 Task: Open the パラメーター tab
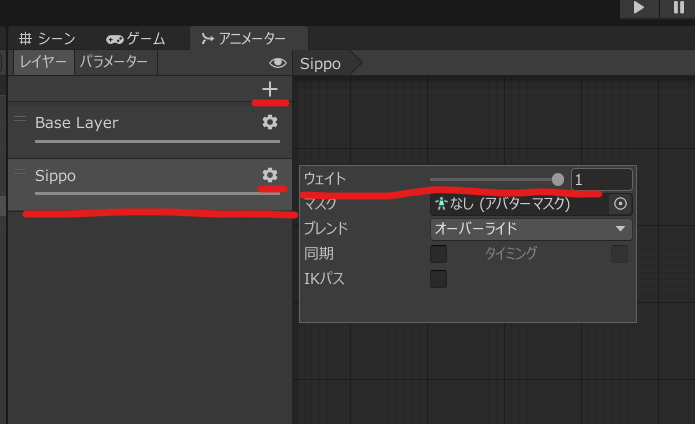point(114,62)
